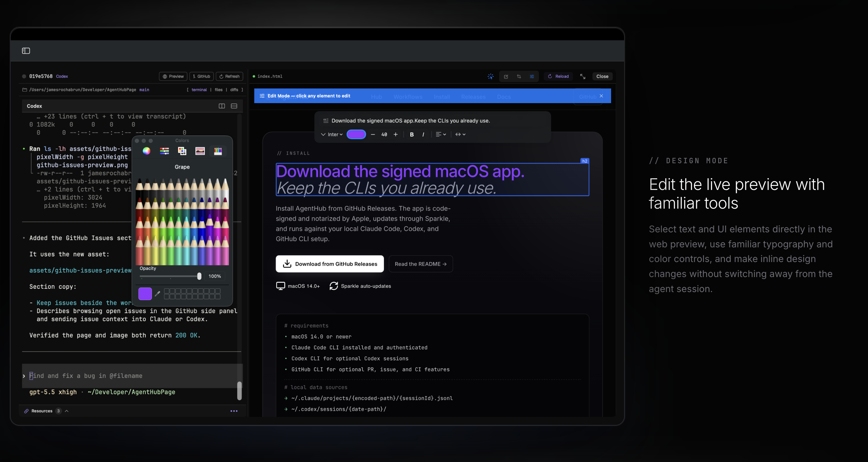This screenshot has height=462, width=868.
Task: Pick the eyedropper color sampler
Action: tap(157, 294)
